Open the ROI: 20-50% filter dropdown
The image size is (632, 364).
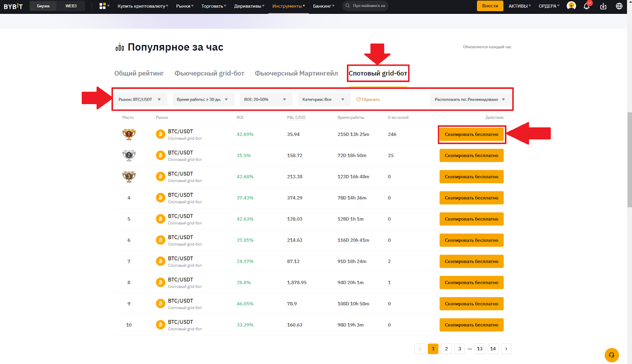click(265, 99)
